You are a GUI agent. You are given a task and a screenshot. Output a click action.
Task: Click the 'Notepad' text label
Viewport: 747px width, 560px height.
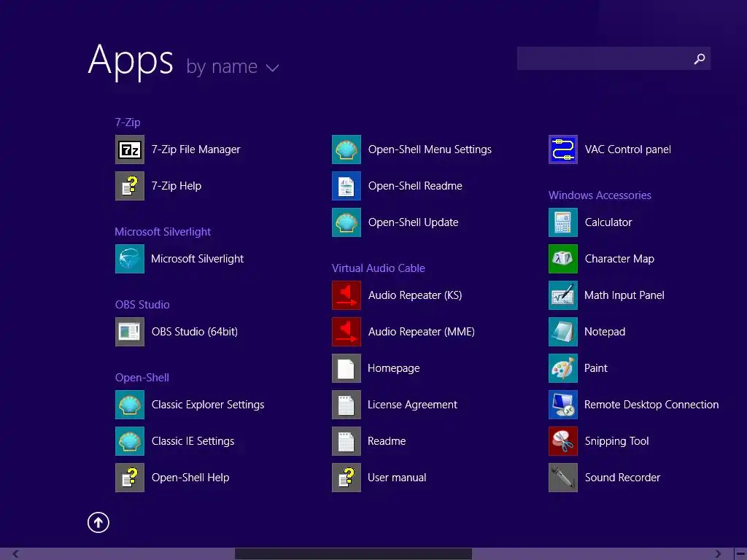[605, 332]
